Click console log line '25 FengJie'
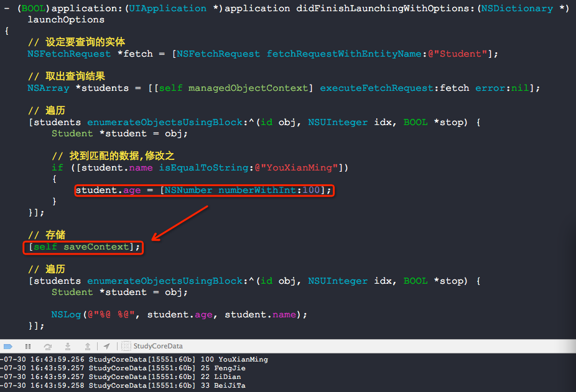This screenshot has height=392, width=576. point(223,368)
